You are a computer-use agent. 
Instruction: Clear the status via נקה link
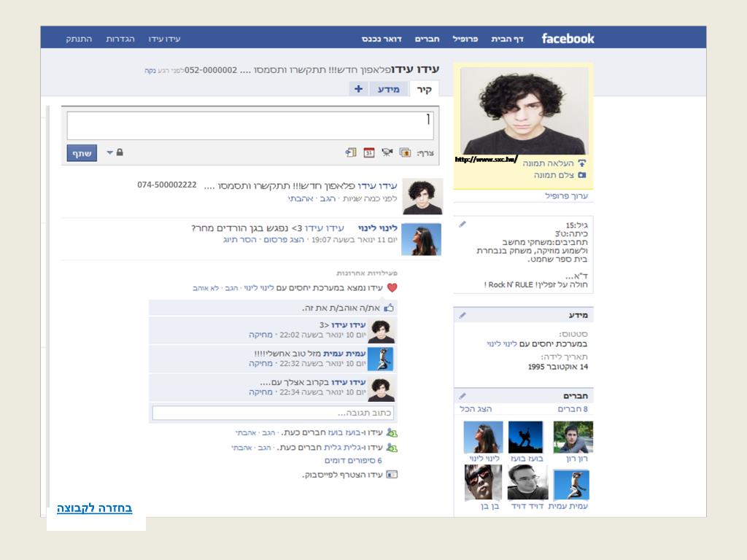(150, 71)
